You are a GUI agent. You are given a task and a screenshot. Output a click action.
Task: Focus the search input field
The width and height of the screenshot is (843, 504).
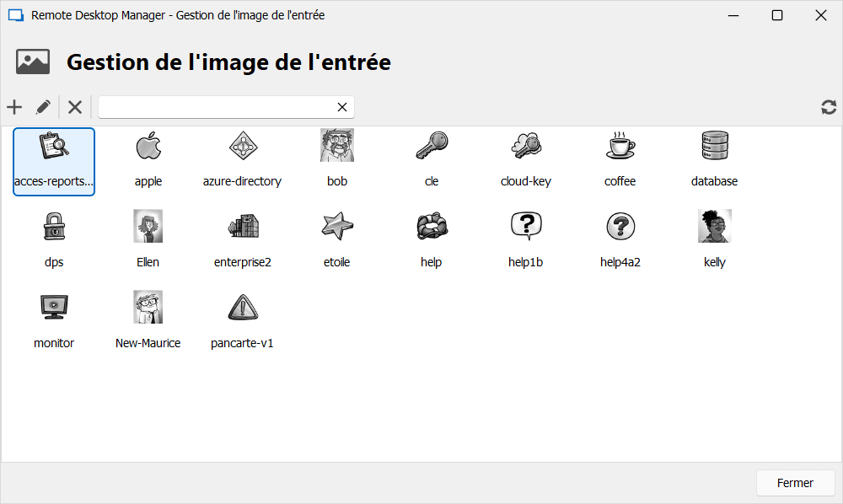click(216, 107)
